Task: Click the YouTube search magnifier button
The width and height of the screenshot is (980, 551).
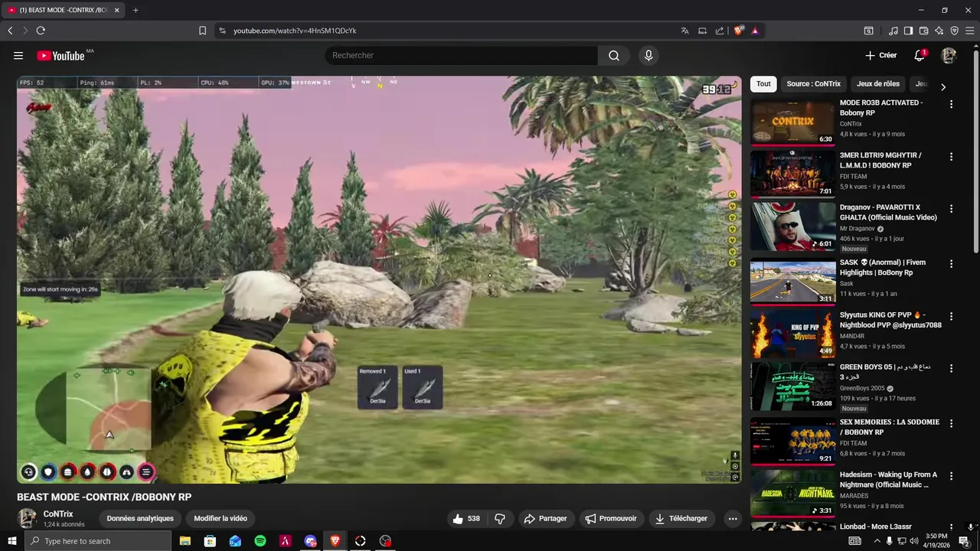Action: (x=614, y=55)
